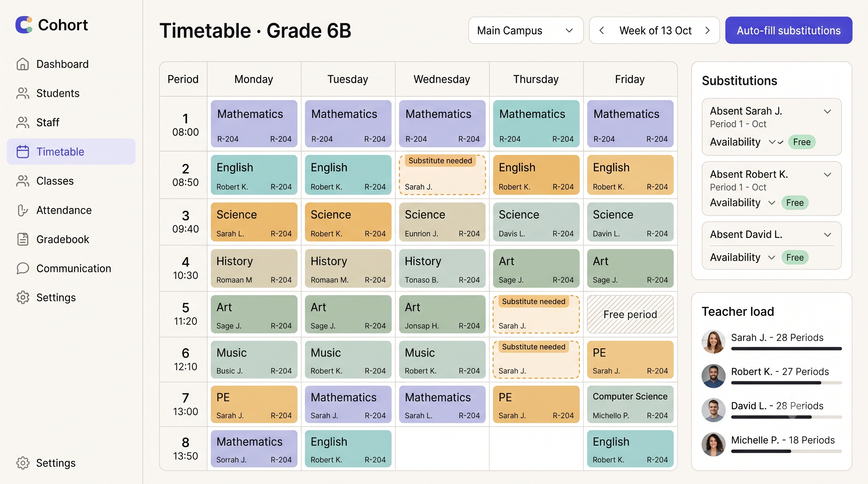Click Sarah J. teacher load bar
The width and height of the screenshot is (868, 484).
point(786,349)
